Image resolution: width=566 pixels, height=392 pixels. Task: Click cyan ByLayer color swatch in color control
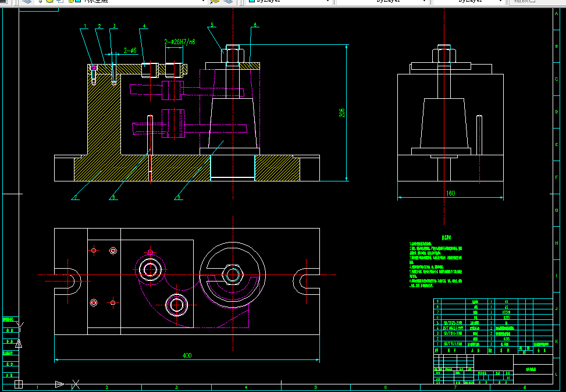click(x=252, y=1)
